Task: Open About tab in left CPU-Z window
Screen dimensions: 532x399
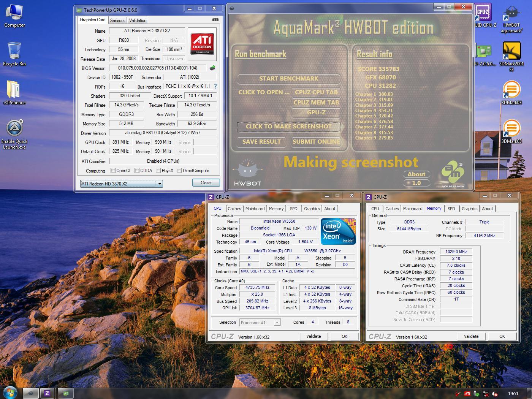Action: point(330,209)
